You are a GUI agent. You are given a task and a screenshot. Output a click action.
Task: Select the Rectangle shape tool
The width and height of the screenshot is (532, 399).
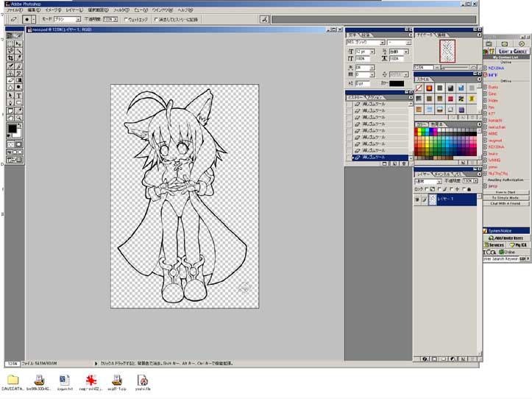pos(18,102)
